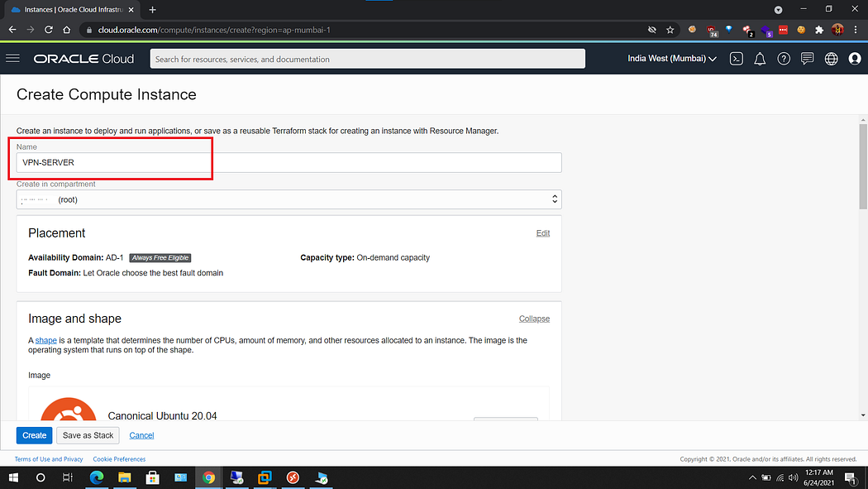
Task: Open the profile avatar menu
Action: [x=854, y=59]
